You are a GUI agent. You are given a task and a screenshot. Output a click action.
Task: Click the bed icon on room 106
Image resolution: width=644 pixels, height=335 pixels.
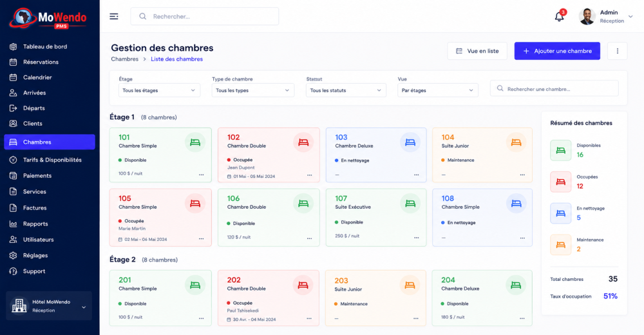point(303,203)
